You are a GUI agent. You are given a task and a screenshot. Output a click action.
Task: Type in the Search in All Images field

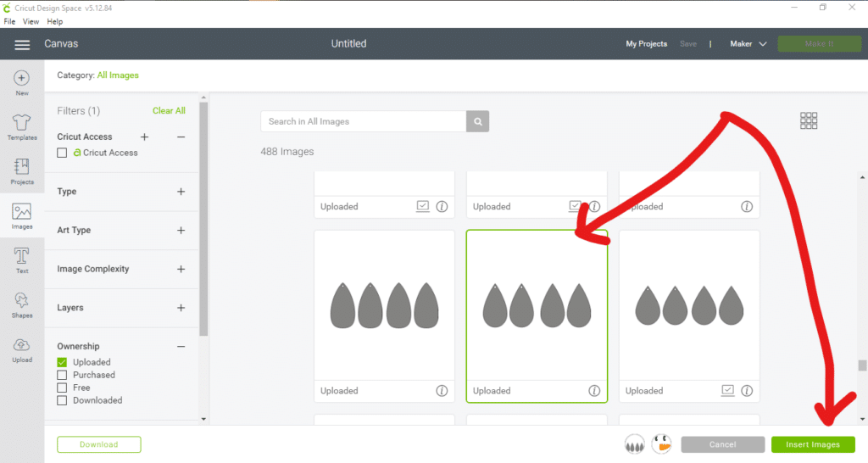pyautogui.click(x=363, y=121)
